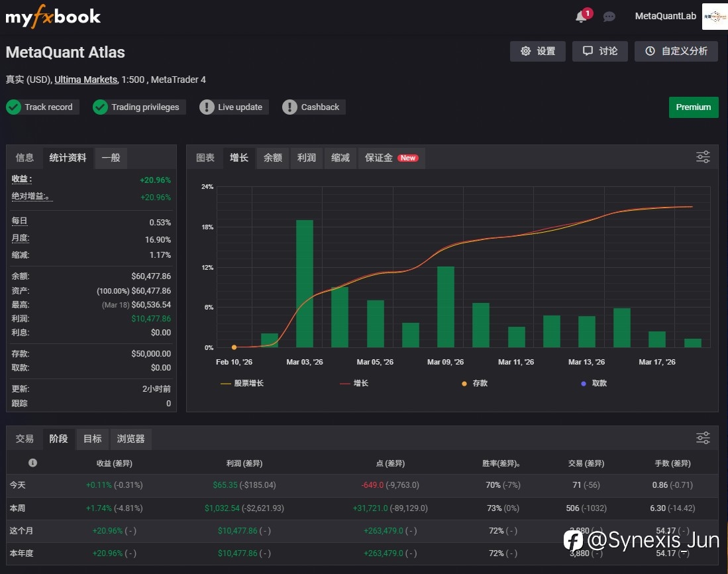Image resolution: width=728 pixels, height=574 pixels.
Task: Click the 绝对增益 absolute gain label
Action: [x=32, y=196]
